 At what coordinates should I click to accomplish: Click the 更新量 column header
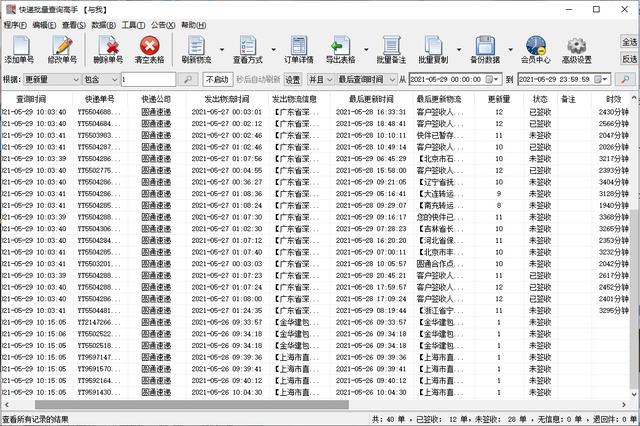(499, 99)
